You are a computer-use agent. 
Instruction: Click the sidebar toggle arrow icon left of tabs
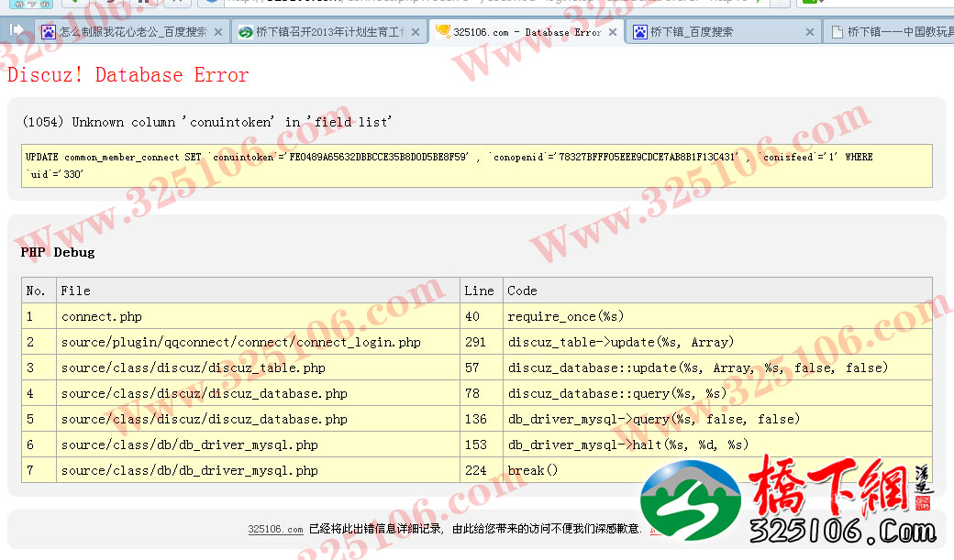pyautogui.click(x=17, y=30)
